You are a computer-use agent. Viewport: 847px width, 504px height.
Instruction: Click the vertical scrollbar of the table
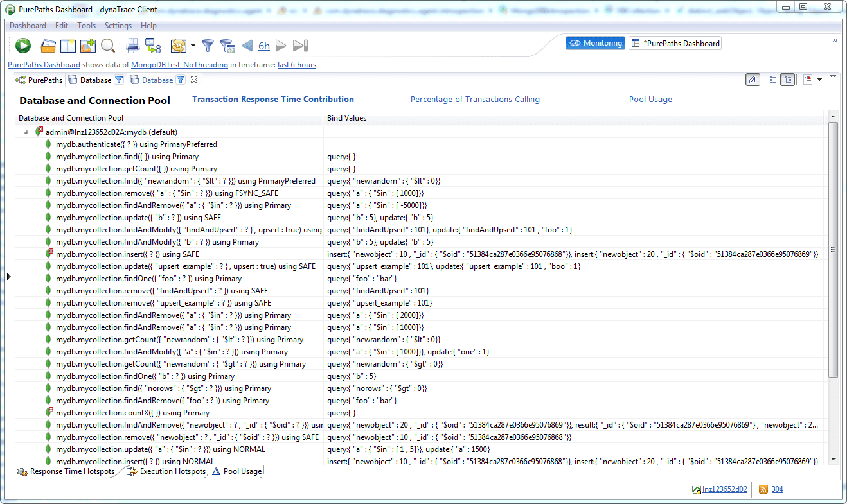834,250
